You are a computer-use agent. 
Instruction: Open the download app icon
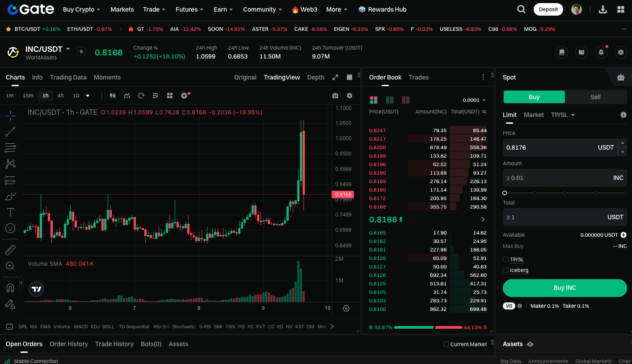click(603, 9)
